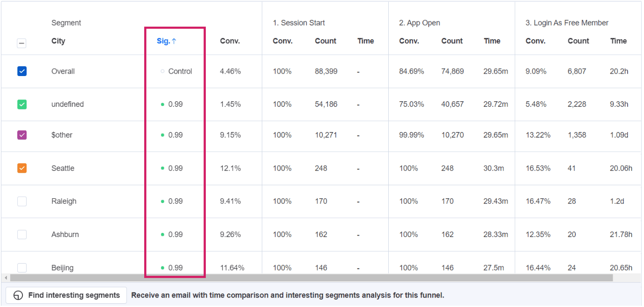Uncheck the Seattle segment checkbox
644x307 pixels.
22,168
